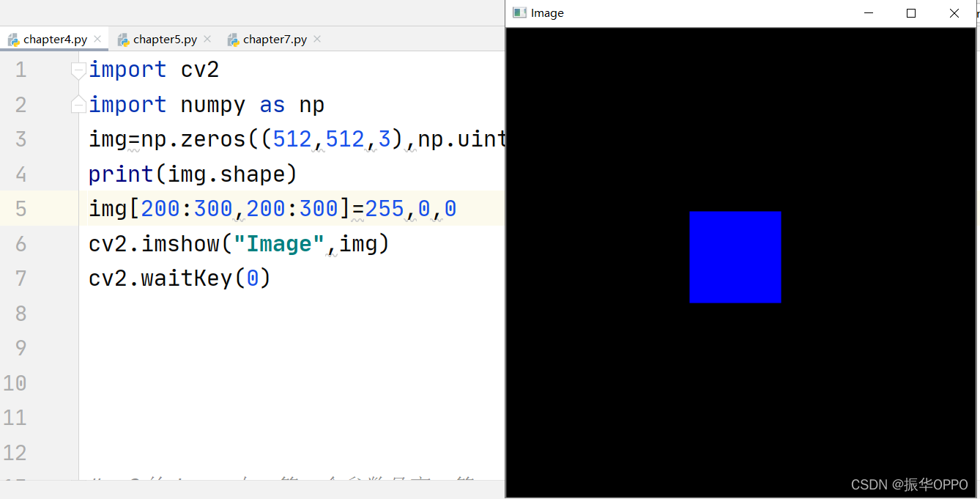Click the fold arrow in the editor gutter
The image size is (980, 499).
pos(78,70)
